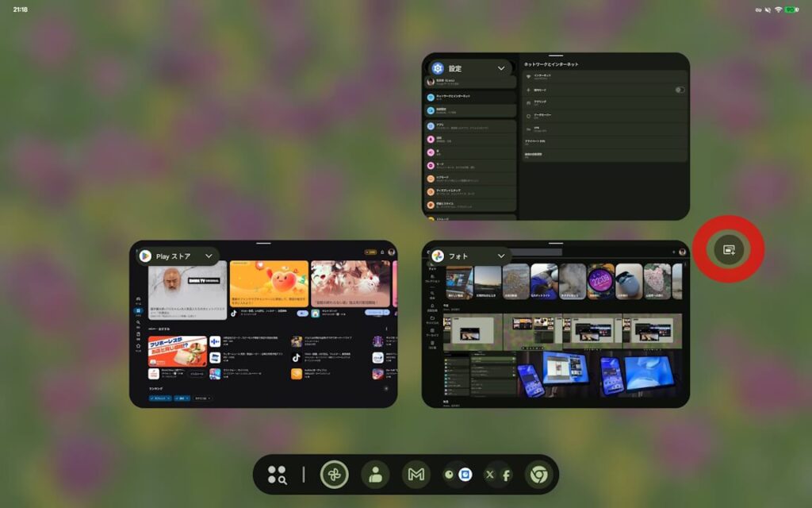Toggle the airplane mode switch in Settings
812x508 pixels.
coord(680,90)
